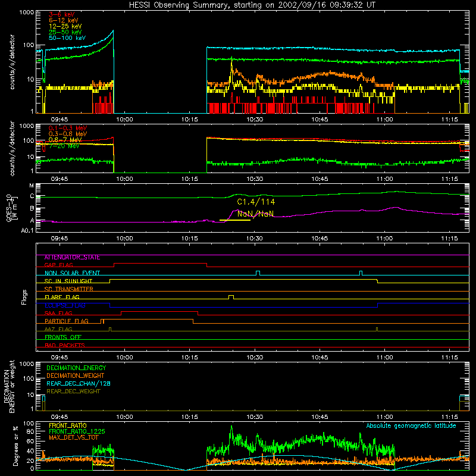
Task: Click the 80 tick label on the Degrees axis
Action: (30, 431)
